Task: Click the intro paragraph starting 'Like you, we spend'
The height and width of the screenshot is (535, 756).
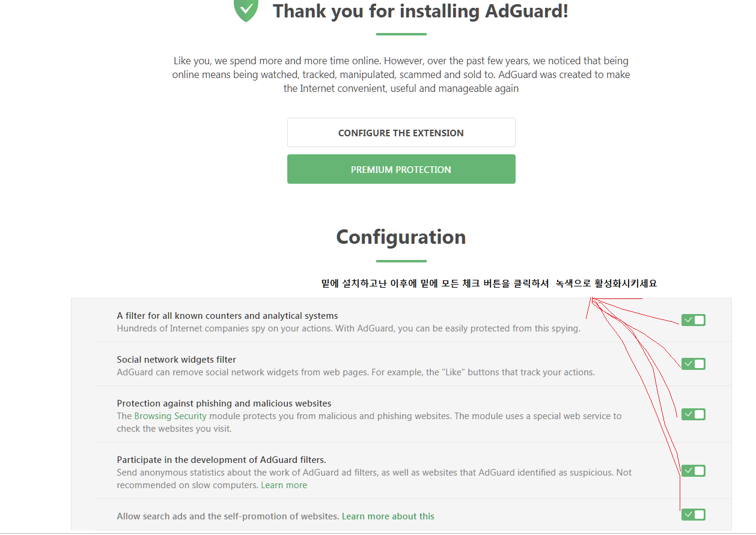Action: [x=401, y=74]
